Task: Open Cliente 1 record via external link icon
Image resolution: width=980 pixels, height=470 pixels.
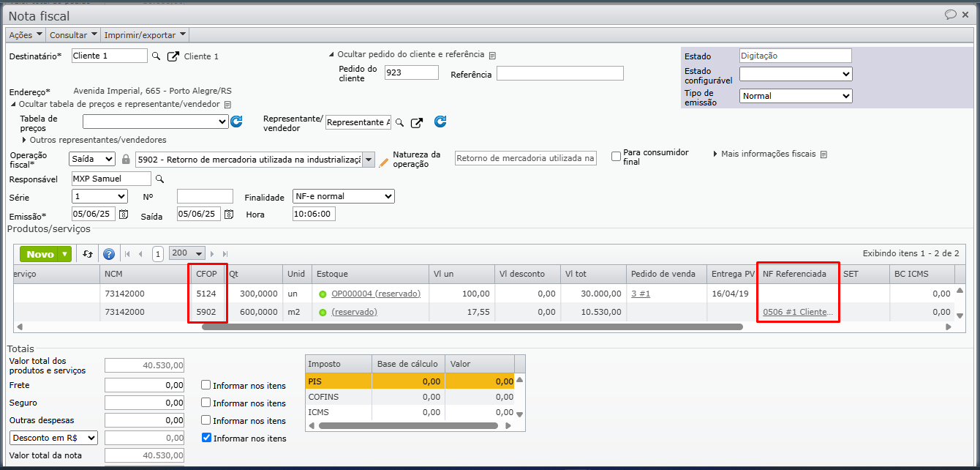Action: 173,56
